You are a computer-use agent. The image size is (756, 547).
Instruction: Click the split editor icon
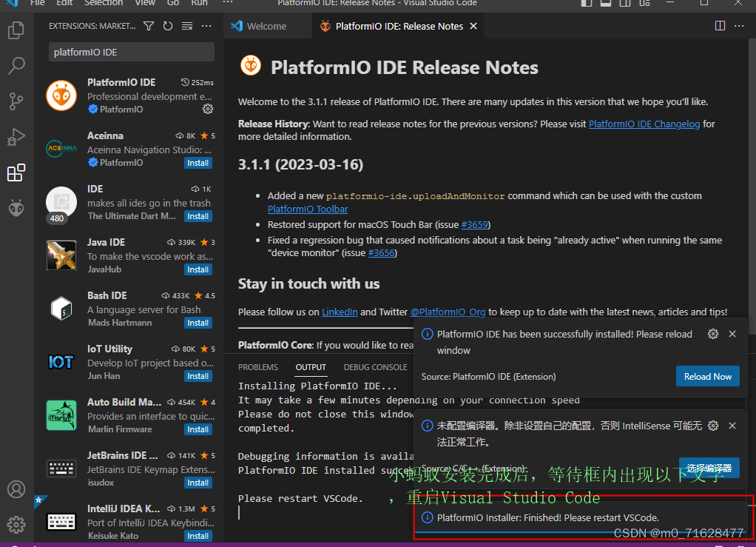tap(720, 24)
